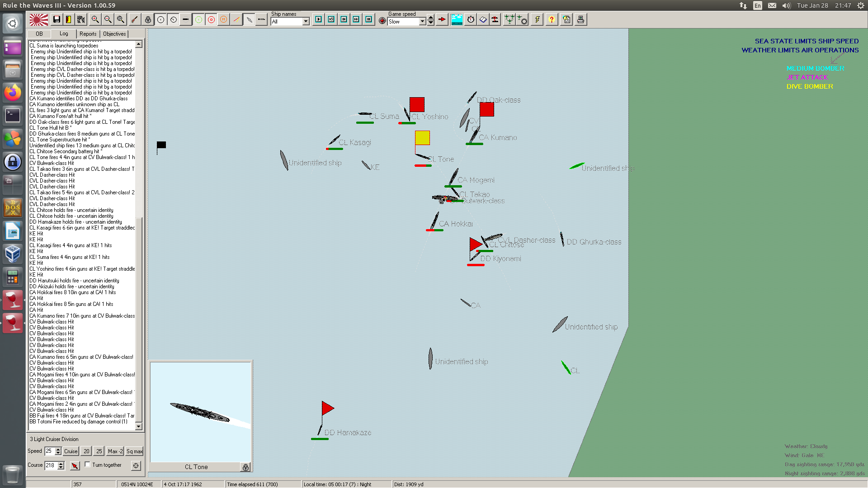Toggle the lock icon beside CL Tone
This screenshot has width=868, height=488.
(245, 467)
